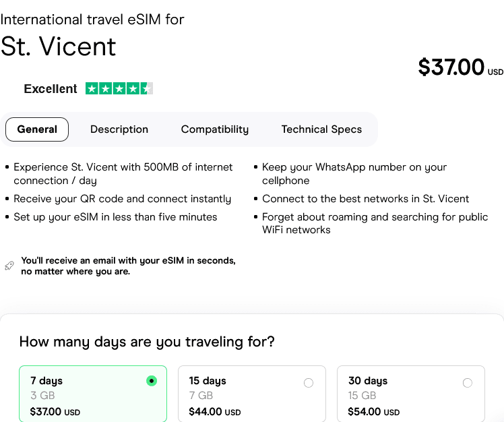504x422 pixels.
Task: Click the rocket icon beside email notice
Action: pos(9,266)
